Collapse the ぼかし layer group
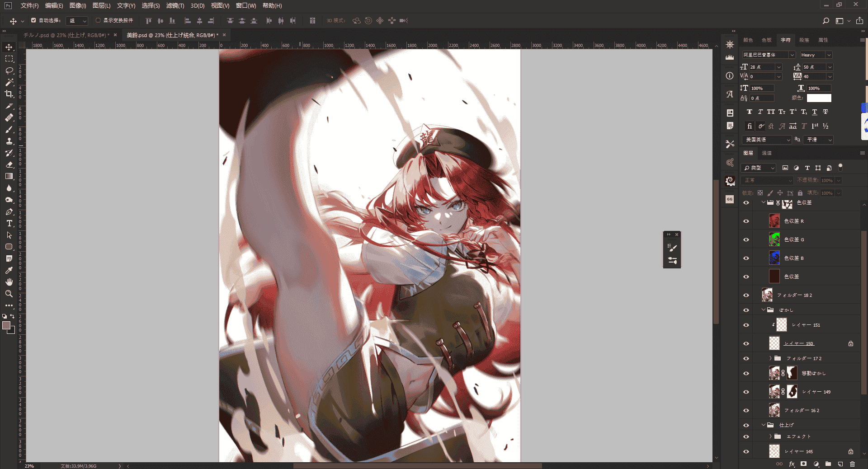 click(x=764, y=310)
